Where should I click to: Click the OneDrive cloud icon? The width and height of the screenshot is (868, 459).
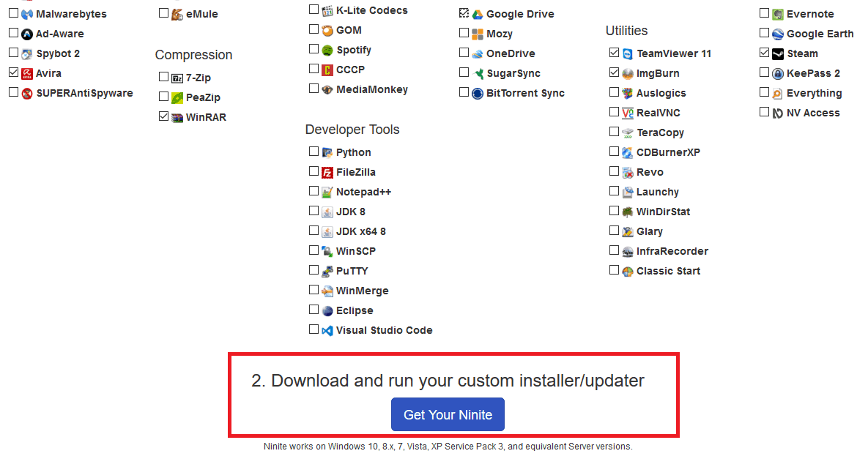point(477,54)
